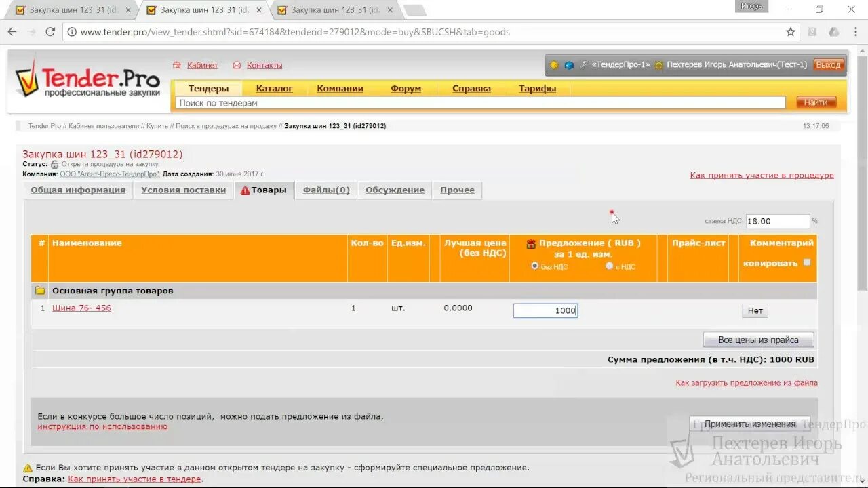Screen dimensions: 868x488
Task: Select the с НДС radio button
Action: [x=610, y=266]
